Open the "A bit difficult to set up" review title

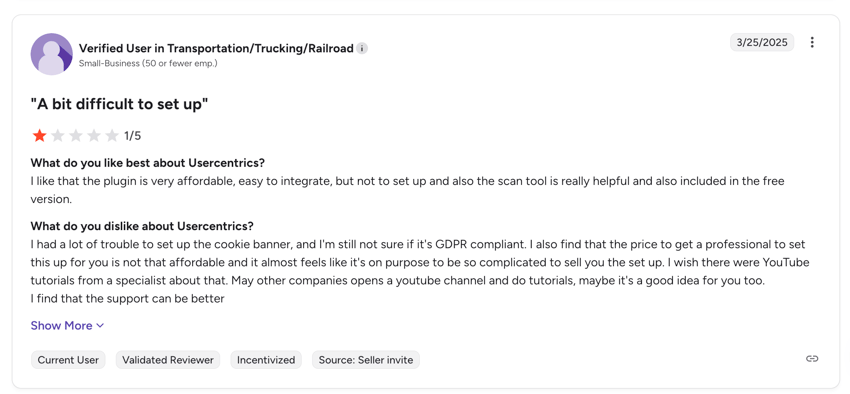click(x=119, y=104)
